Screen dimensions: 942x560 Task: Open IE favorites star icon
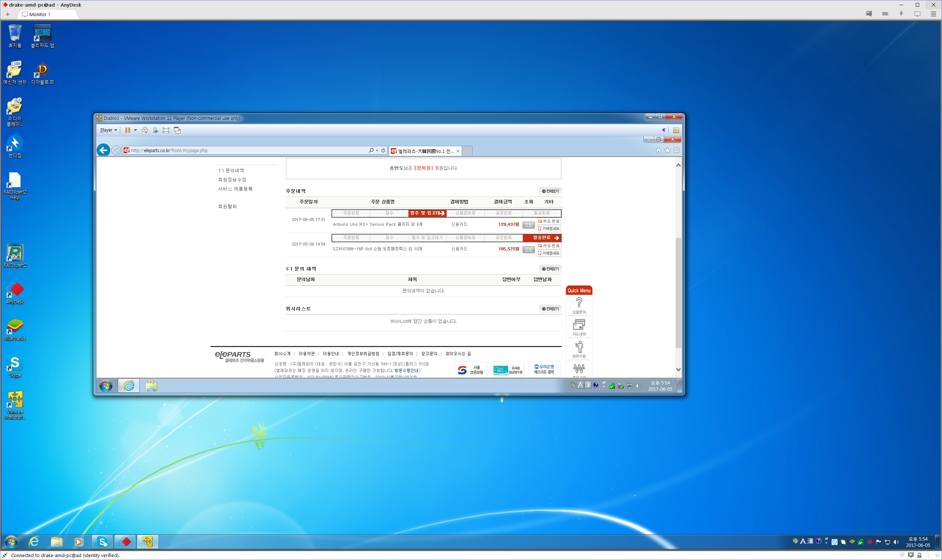pyautogui.click(x=667, y=150)
